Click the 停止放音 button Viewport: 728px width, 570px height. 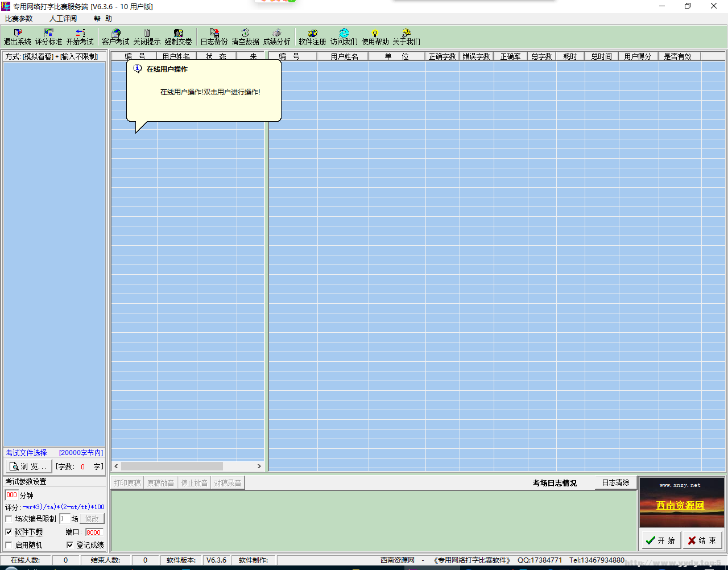click(x=194, y=483)
